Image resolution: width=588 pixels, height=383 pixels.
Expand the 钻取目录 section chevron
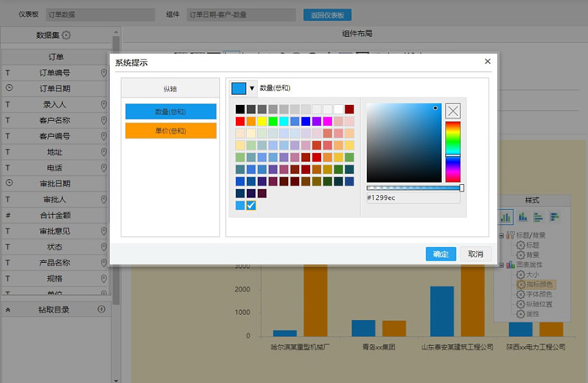pos(8,309)
